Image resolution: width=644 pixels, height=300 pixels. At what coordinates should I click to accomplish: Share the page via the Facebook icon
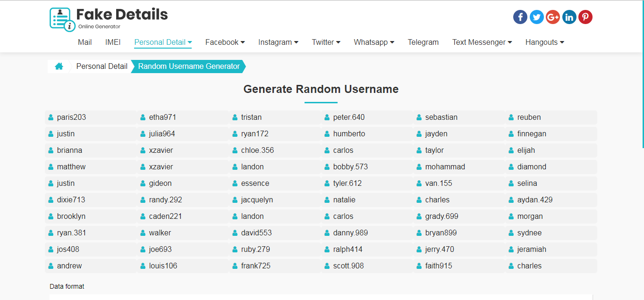[x=520, y=17]
